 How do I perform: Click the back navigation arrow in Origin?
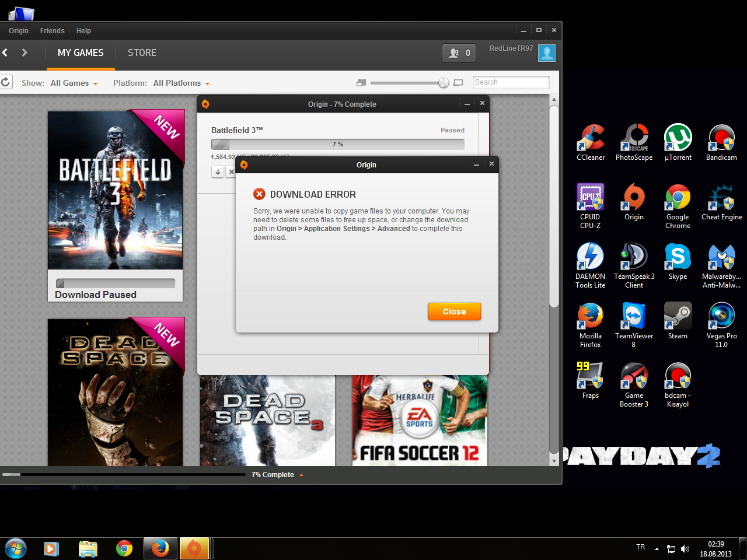[5, 52]
